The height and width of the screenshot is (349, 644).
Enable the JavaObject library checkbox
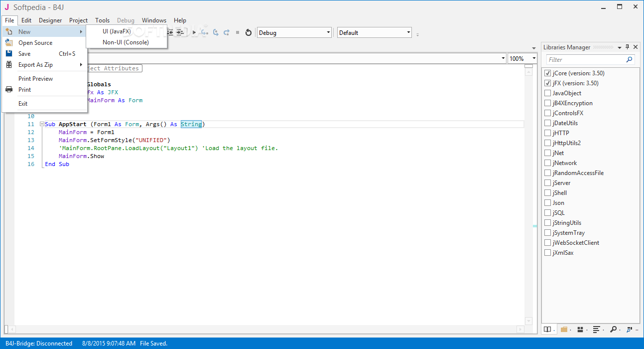tap(548, 93)
